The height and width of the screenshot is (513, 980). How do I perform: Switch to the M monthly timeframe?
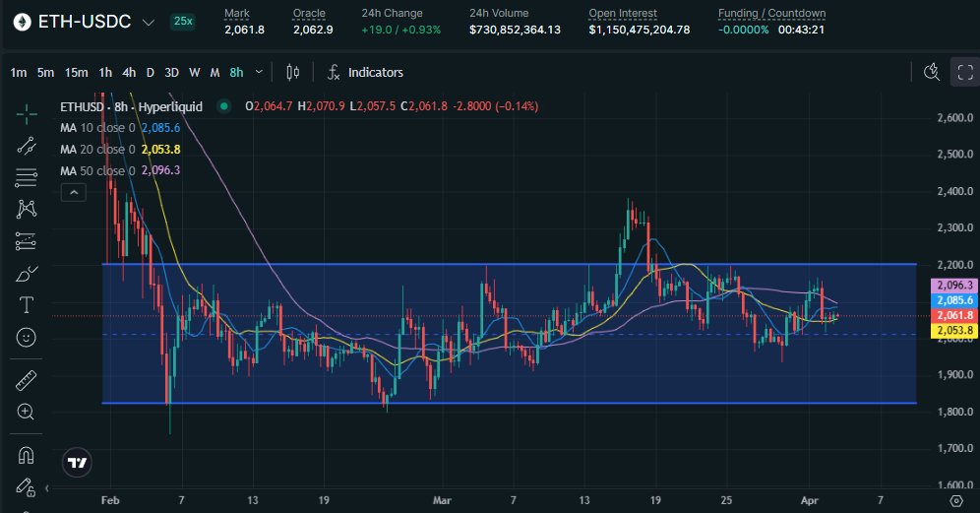tap(215, 73)
